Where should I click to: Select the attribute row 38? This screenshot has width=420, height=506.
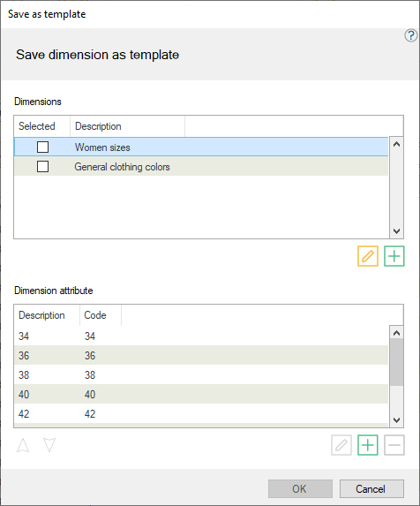[201, 375]
